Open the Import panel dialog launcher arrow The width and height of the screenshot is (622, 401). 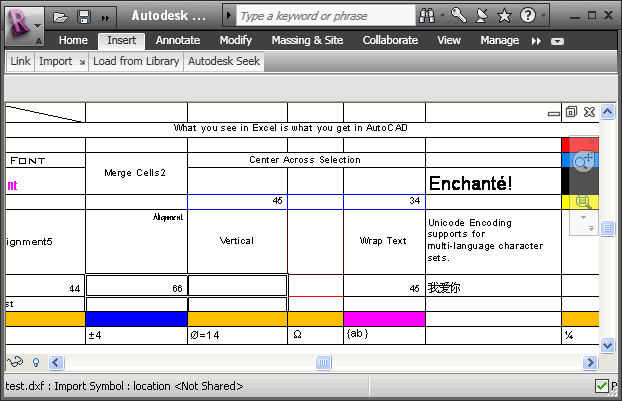point(82,62)
